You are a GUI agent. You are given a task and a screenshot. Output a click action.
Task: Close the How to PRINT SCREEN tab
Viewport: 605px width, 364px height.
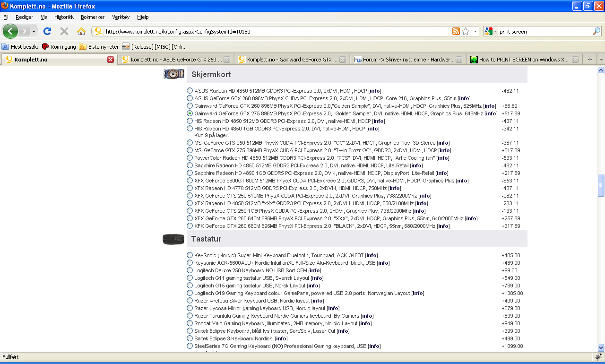[575, 60]
